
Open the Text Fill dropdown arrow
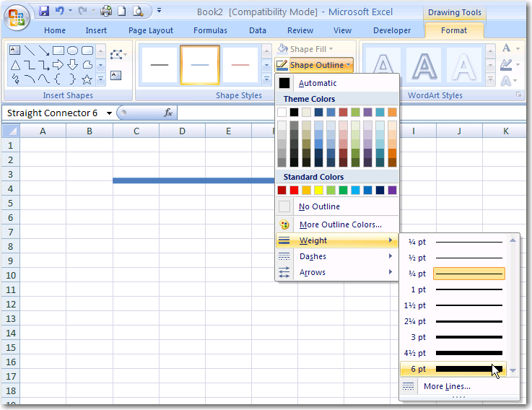(x=518, y=48)
